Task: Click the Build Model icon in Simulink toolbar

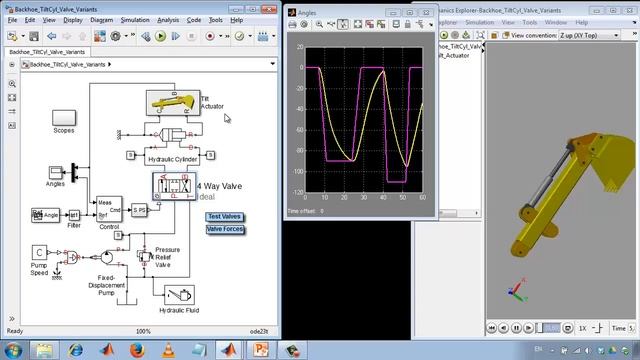Action: [x=263, y=36]
